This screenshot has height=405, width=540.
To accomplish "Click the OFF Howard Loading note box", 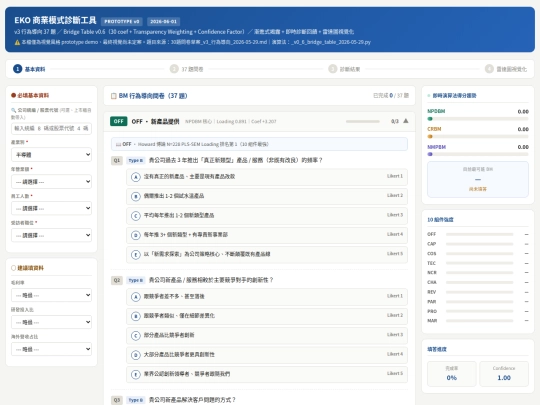I will (259, 144).
